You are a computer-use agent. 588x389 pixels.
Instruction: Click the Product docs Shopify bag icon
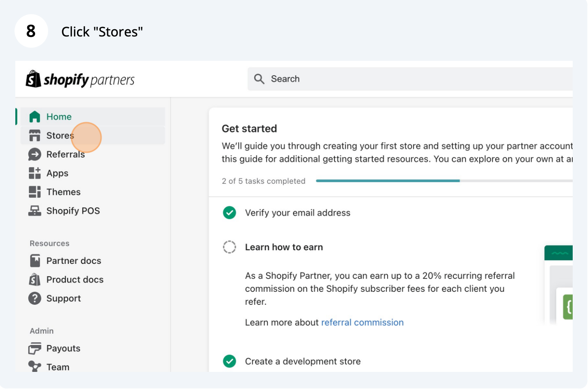(x=35, y=280)
